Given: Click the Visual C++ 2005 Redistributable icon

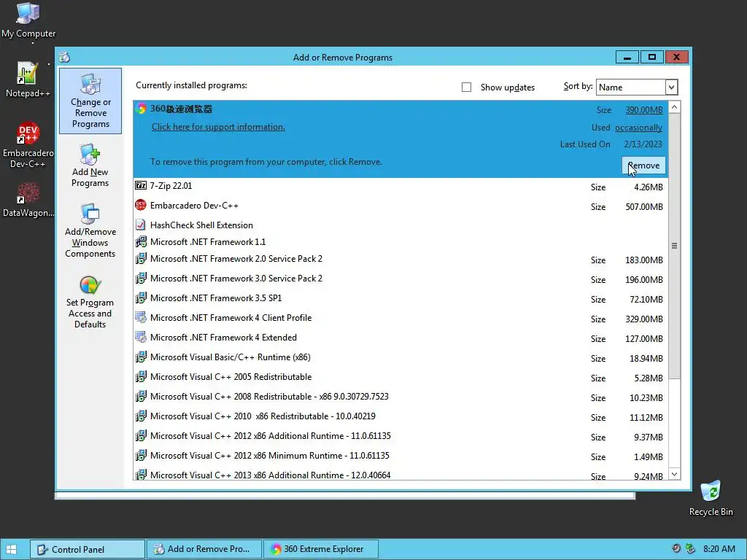Looking at the screenshot, I should point(141,377).
